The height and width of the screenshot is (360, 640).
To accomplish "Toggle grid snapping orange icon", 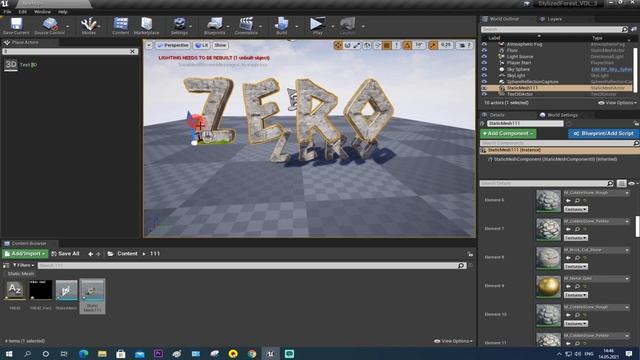I will click(x=387, y=45).
